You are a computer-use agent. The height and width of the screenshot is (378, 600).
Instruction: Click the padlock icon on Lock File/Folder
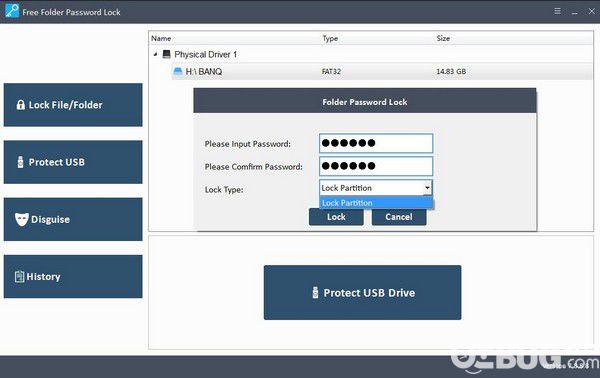click(21, 105)
